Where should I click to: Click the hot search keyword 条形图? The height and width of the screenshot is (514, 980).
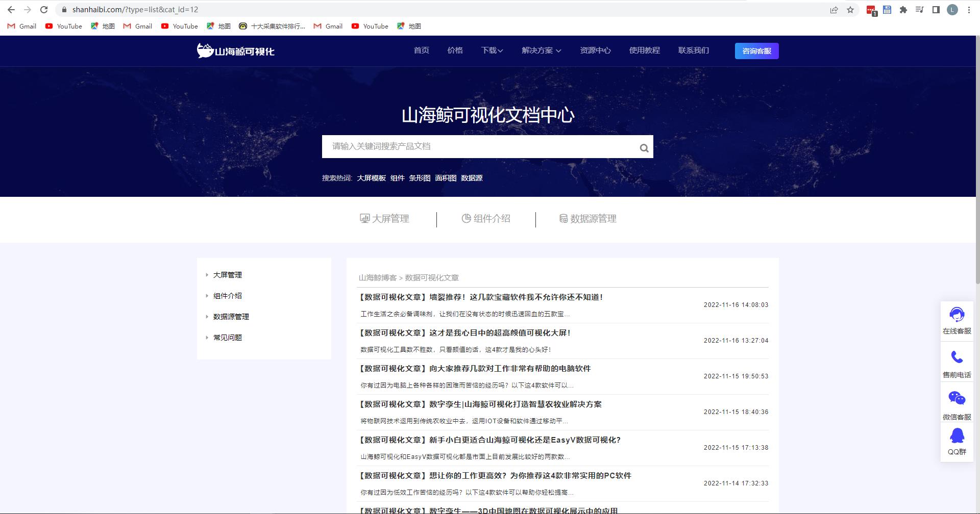[420, 178]
